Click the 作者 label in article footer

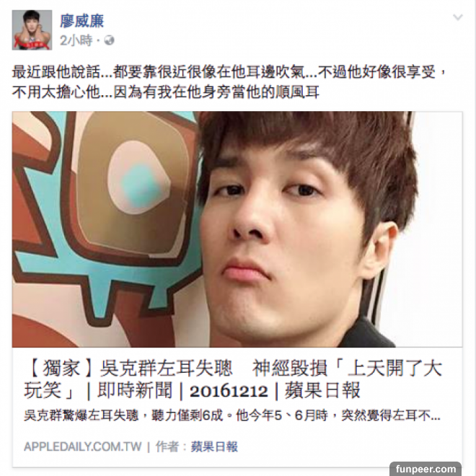pos(167,447)
